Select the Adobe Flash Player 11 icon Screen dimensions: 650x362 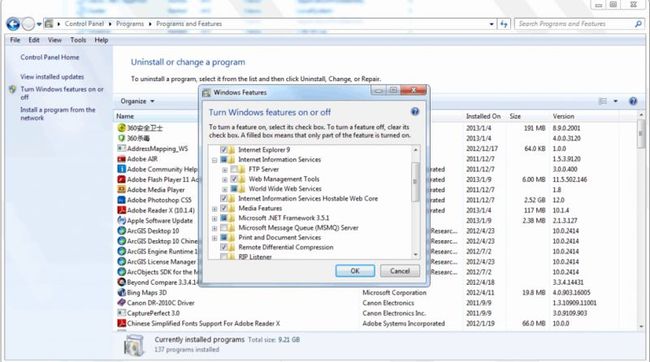121,180
